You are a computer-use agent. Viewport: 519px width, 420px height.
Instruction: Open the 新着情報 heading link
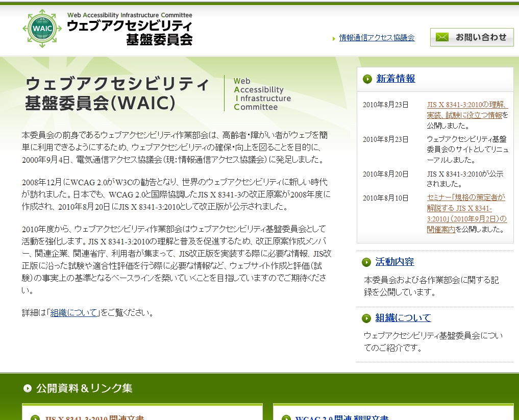pyautogui.click(x=396, y=79)
